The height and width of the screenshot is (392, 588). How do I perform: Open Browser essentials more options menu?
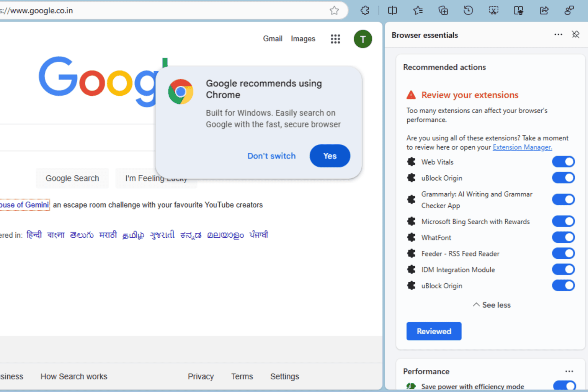(x=558, y=34)
